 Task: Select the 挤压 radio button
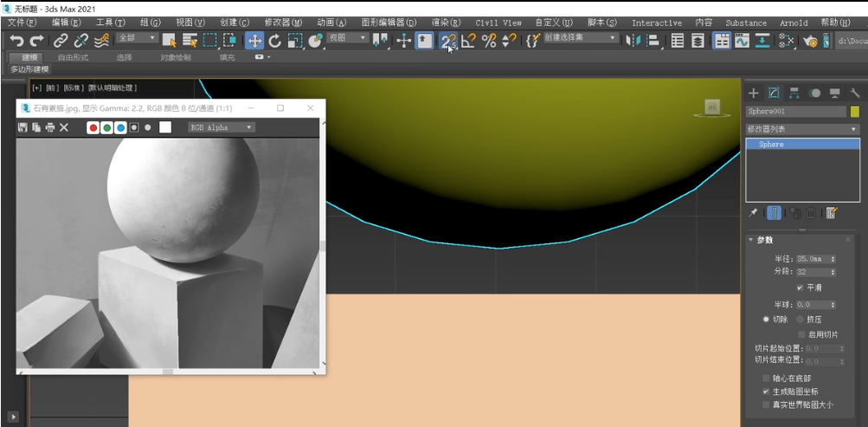click(800, 320)
